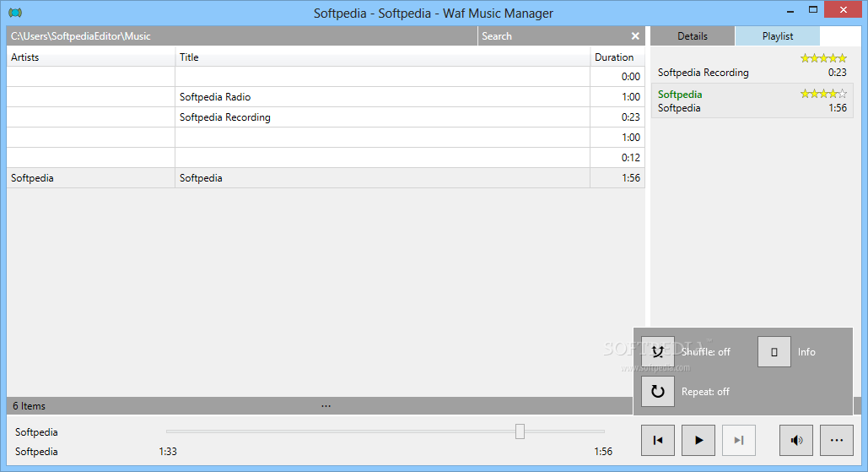868x472 pixels.
Task: Select Softpedia Recording in the playlist
Action: (752, 66)
